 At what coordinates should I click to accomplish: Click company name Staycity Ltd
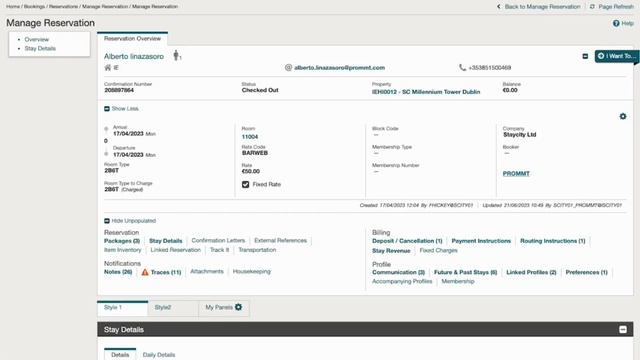click(x=520, y=134)
